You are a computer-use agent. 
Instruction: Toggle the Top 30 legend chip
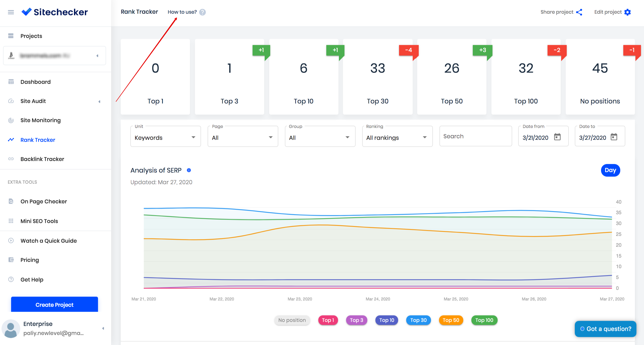tap(418, 320)
